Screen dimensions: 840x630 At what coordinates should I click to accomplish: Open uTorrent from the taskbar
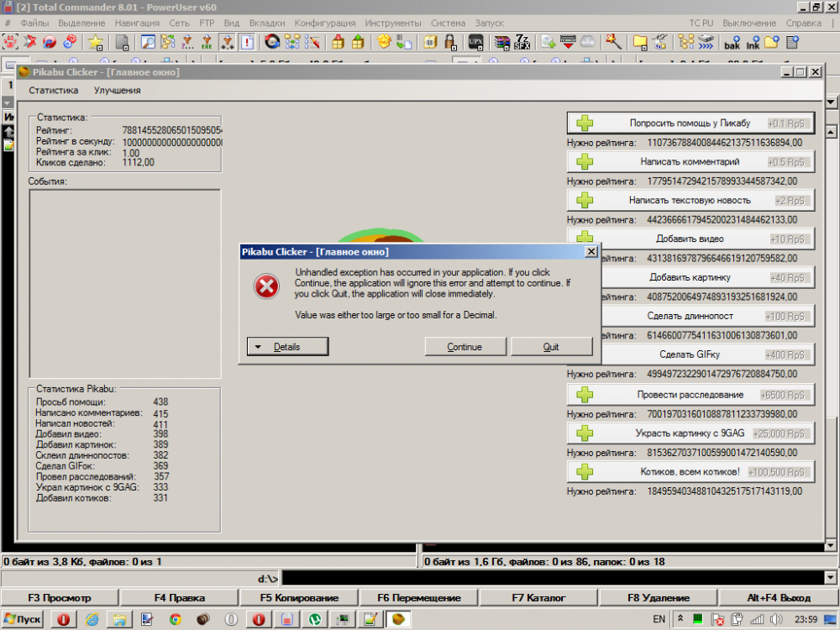pos(315,619)
